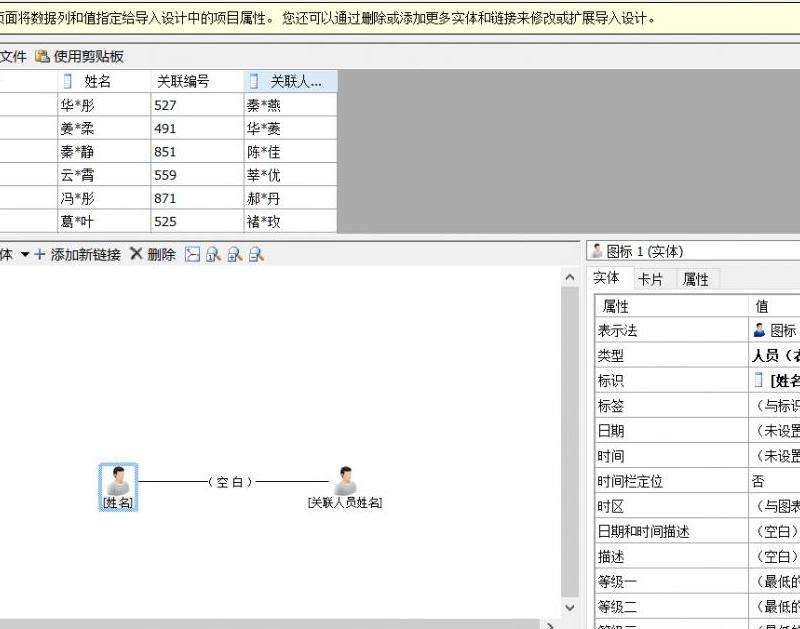Select the 时区 property row
The height and width of the screenshot is (629, 800).
pos(697,506)
